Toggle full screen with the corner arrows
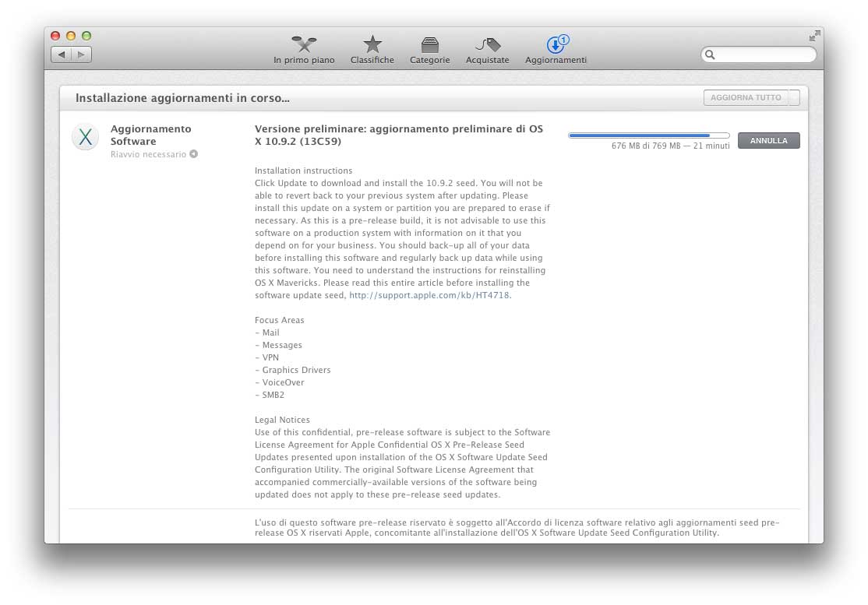 (814, 36)
